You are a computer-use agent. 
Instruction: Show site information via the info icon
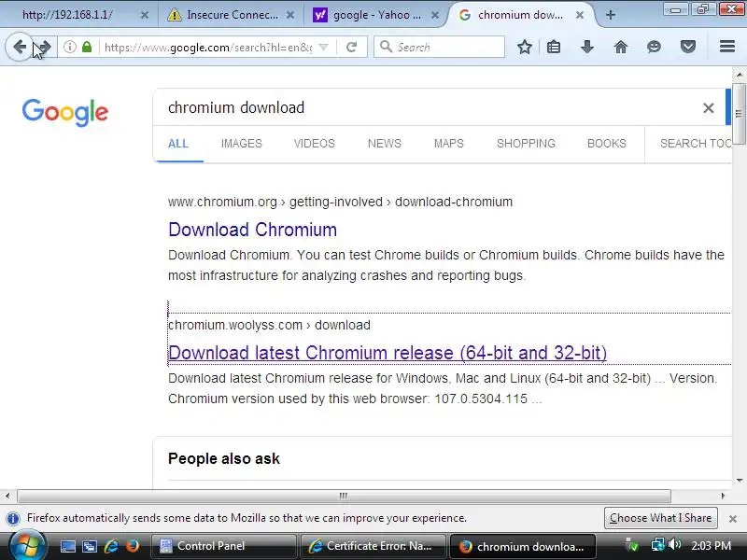(x=69, y=47)
